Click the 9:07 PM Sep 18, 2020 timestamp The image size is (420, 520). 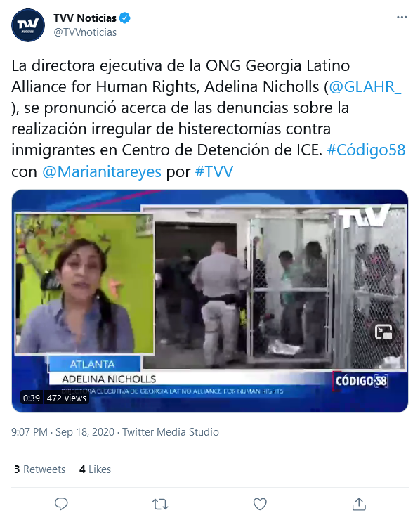tap(63, 432)
